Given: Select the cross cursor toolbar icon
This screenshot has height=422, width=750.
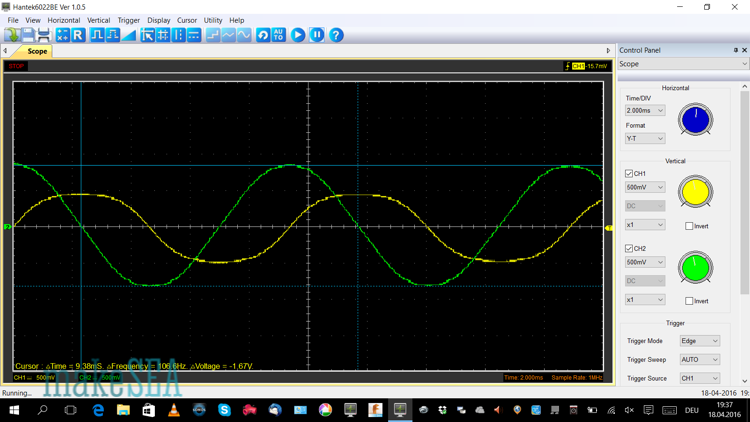Looking at the screenshot, I should (x=163, y=35).
